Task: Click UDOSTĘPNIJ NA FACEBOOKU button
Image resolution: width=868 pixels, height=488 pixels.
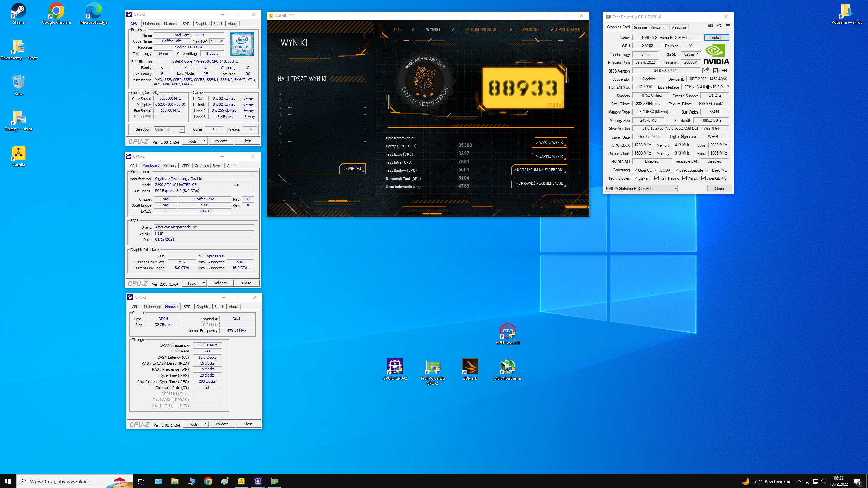Action: pyautogui.click(x=539, y=170)
